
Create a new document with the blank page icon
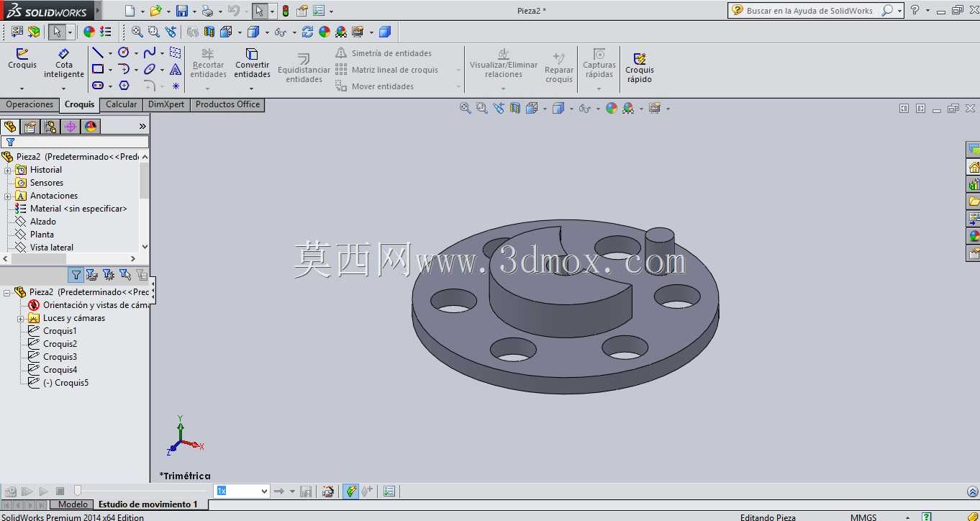point(130,11)
